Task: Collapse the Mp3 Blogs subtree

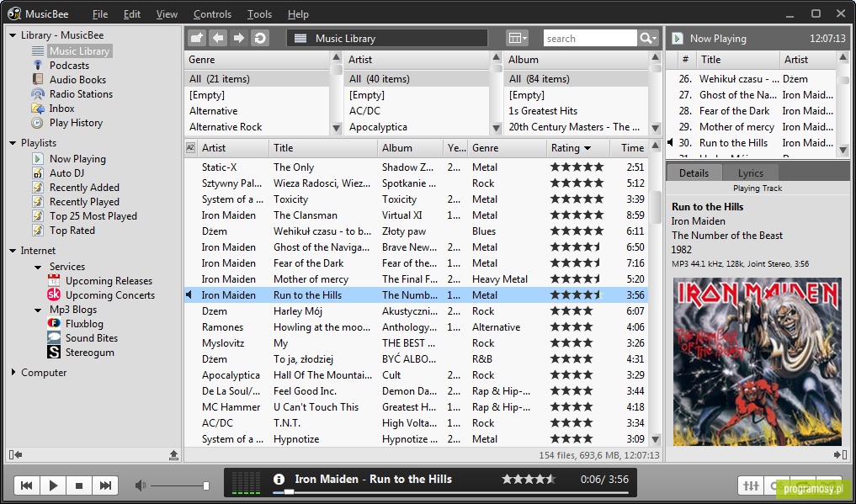Action: [x=38, y=310]
